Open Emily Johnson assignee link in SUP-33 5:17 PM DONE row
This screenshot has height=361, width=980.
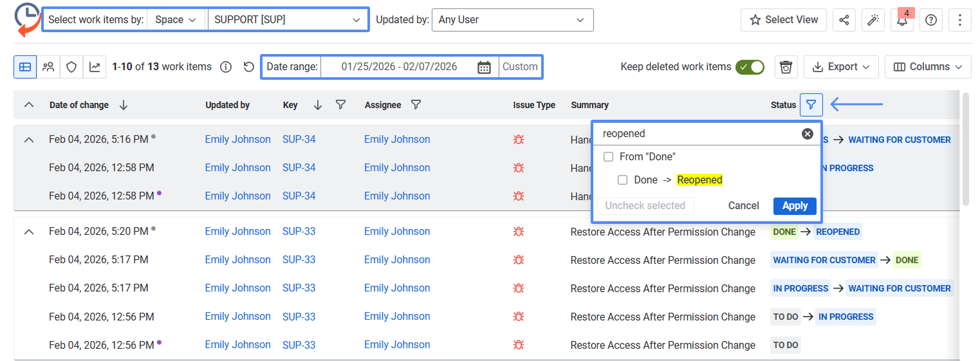tap(397, 260)
